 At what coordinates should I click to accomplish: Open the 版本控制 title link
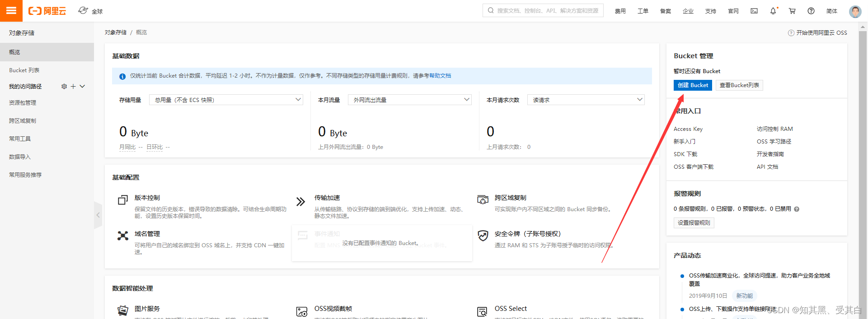(147, 198)
